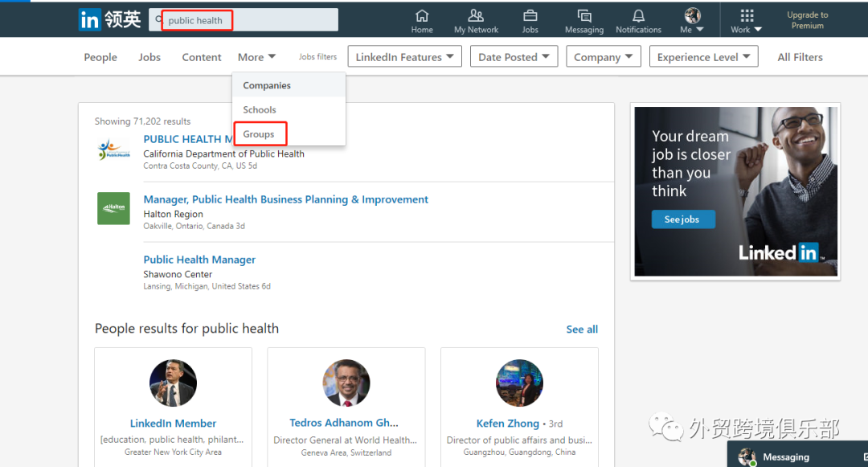Open All Filters panel

tap(800, 57)
